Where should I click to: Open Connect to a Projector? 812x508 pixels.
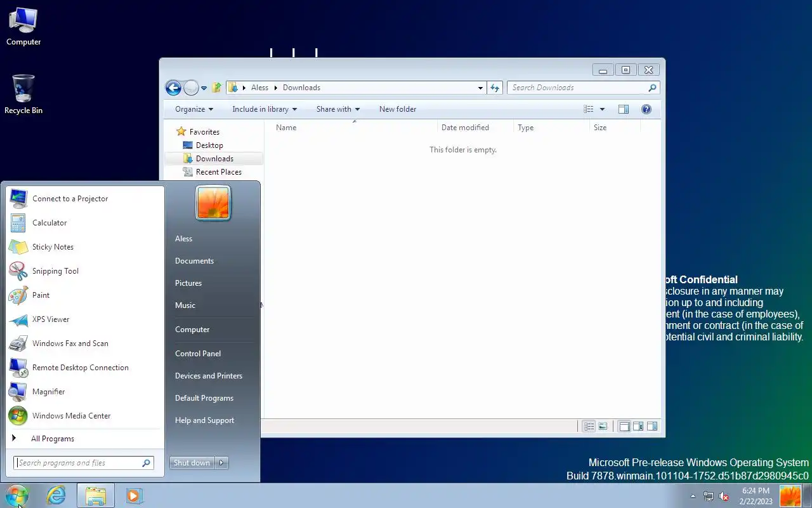tap(84, 199)
